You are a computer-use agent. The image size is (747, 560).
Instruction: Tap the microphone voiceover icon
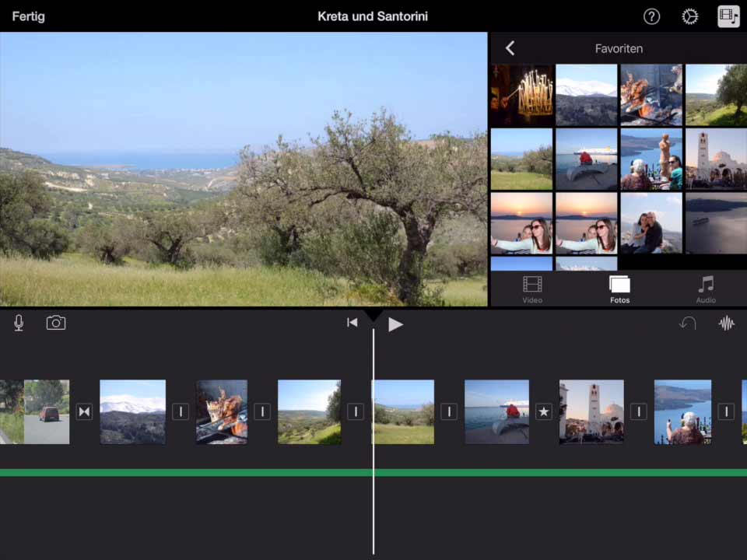[19, 323]
